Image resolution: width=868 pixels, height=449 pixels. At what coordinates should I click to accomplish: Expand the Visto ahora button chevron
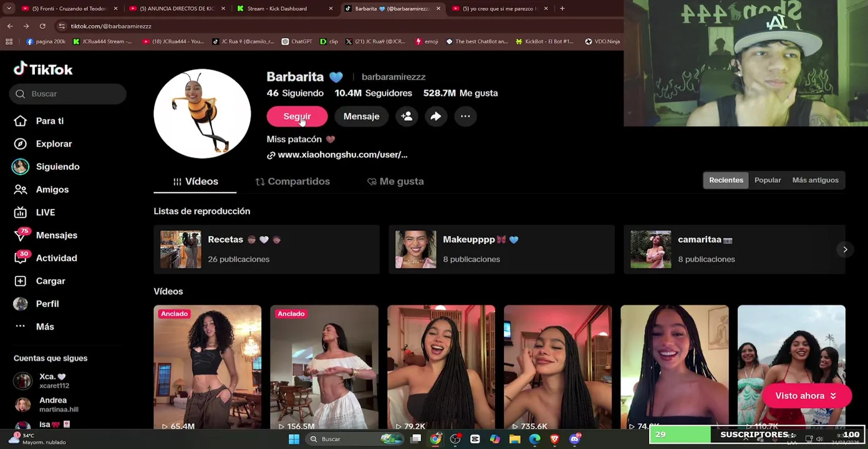pyautogui.click(x=833, y=396)
